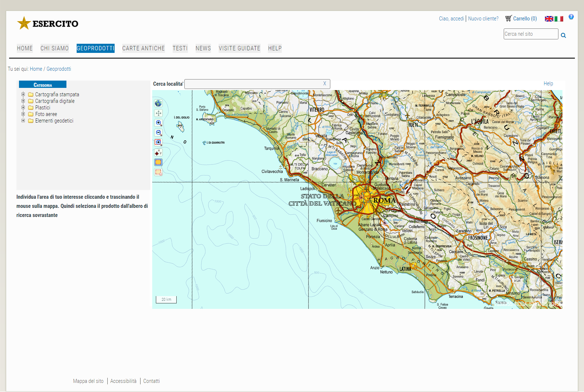Click the clear selection area tool

point(158,172)
